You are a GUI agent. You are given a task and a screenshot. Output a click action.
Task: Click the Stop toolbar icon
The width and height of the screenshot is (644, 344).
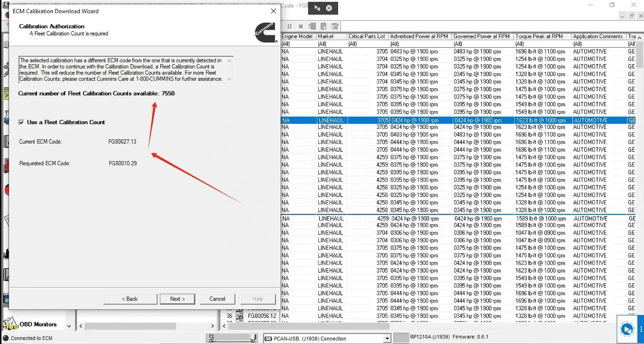coord(301,26)
